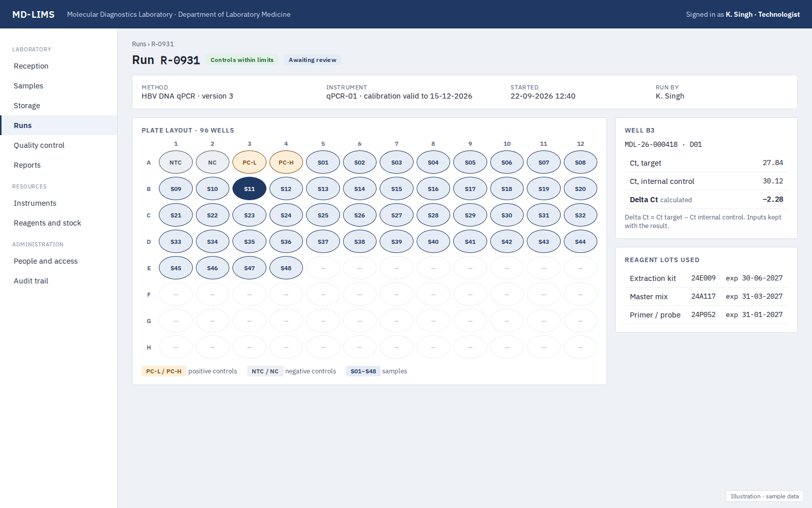This screenshot has width=812, height=508.
Task: Click the sample ID MDL-26-000418
Action: (x=651, y=144)
